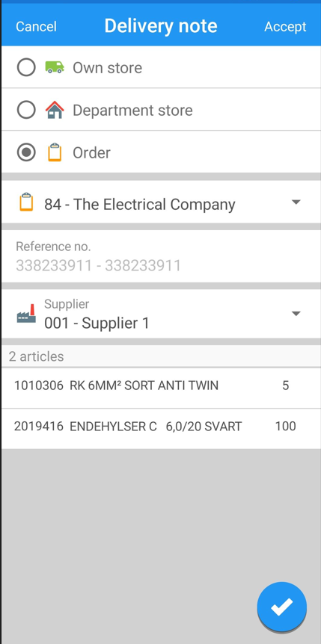Click the red-roofed house icon

[55, 110]
